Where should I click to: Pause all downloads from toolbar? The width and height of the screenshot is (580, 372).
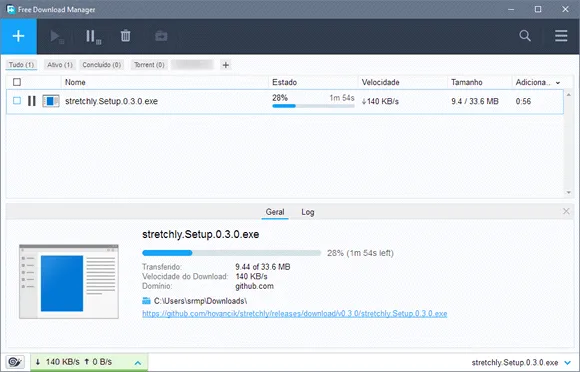coord(93,36)
